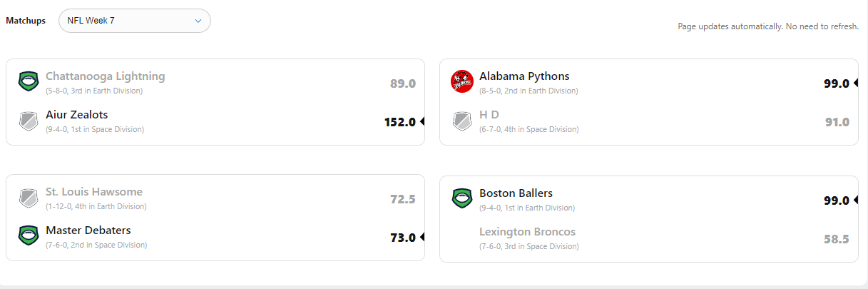The width and height of the screenshot is (868, 289).
Task: Click Aiur Zealots shield logo
Action: 29,121
